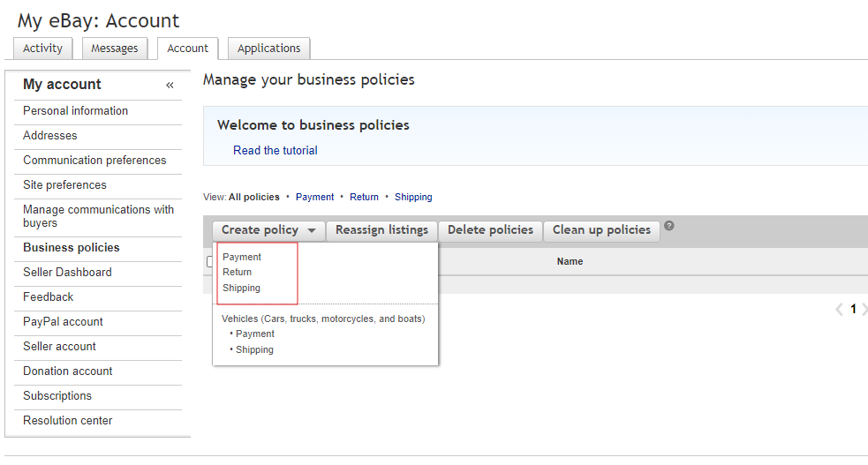
Task: Open Read the tutorial link
Action: point(275,150)
